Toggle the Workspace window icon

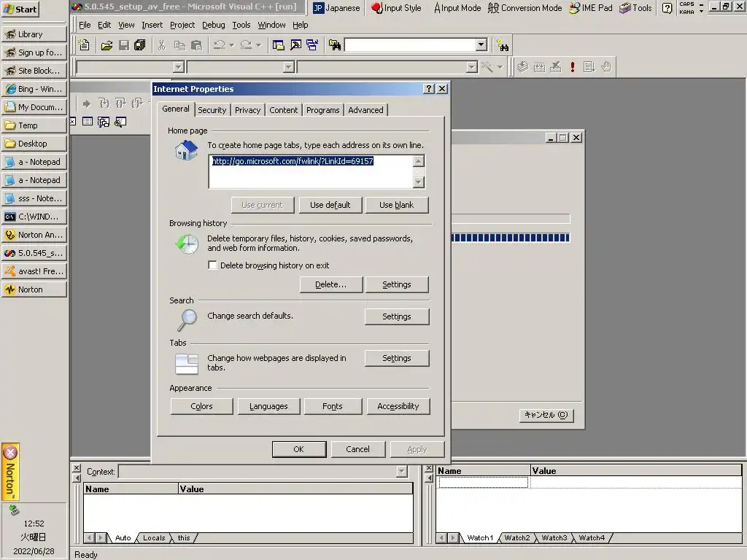[278, 45]
